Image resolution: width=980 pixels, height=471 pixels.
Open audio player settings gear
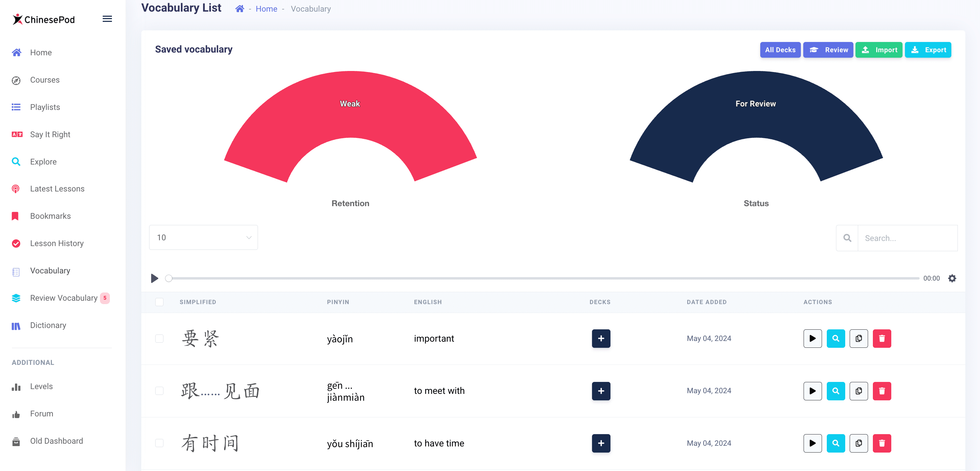tap(952, 278)
